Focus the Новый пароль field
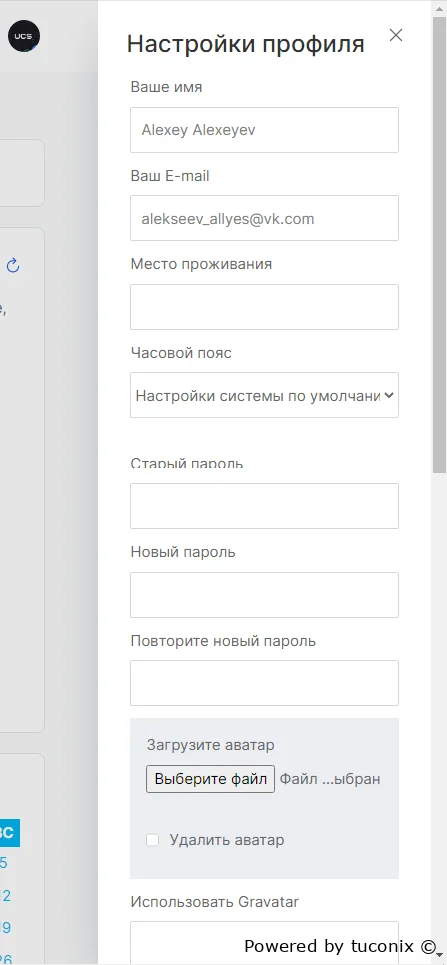This screenshot has width=447, height=965. click(264, 595)
